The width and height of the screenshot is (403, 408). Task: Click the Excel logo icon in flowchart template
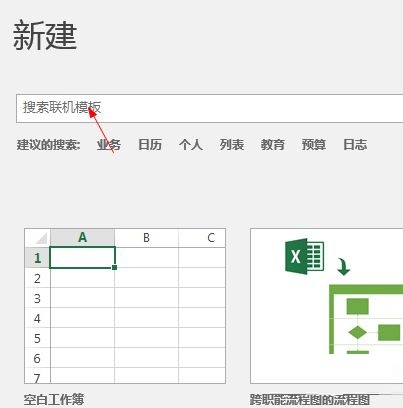(304, 256)
